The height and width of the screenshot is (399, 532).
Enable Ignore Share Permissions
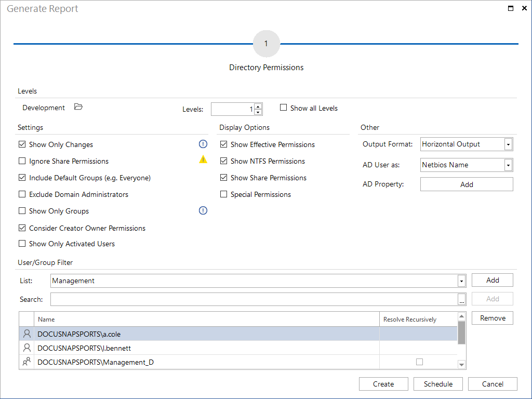click(x=22, y=161)
